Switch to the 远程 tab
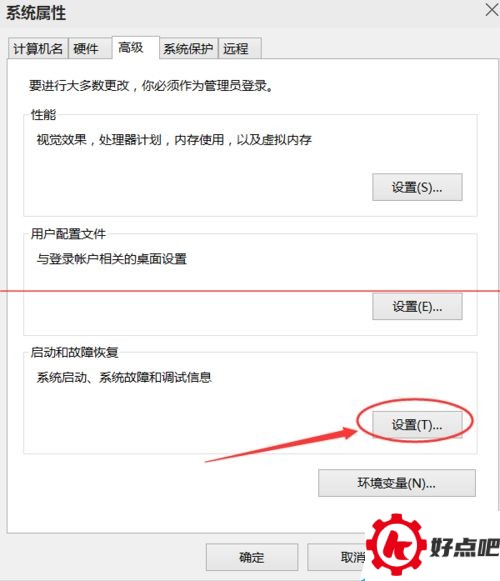Viewport: 500px width, 581px height. (x=240, y=49)
